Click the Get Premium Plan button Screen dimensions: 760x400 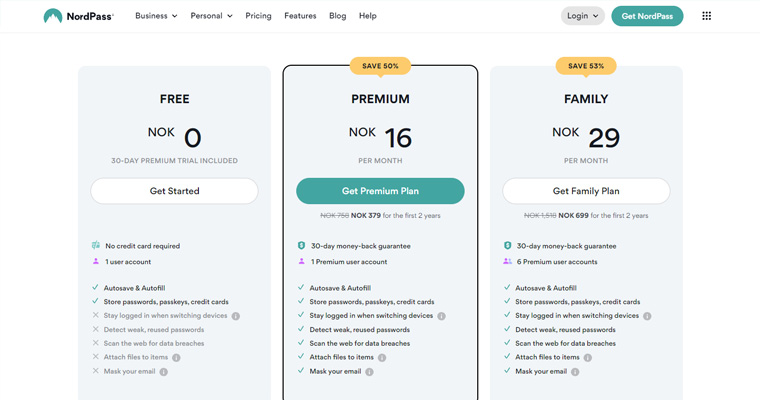[380, 191]
